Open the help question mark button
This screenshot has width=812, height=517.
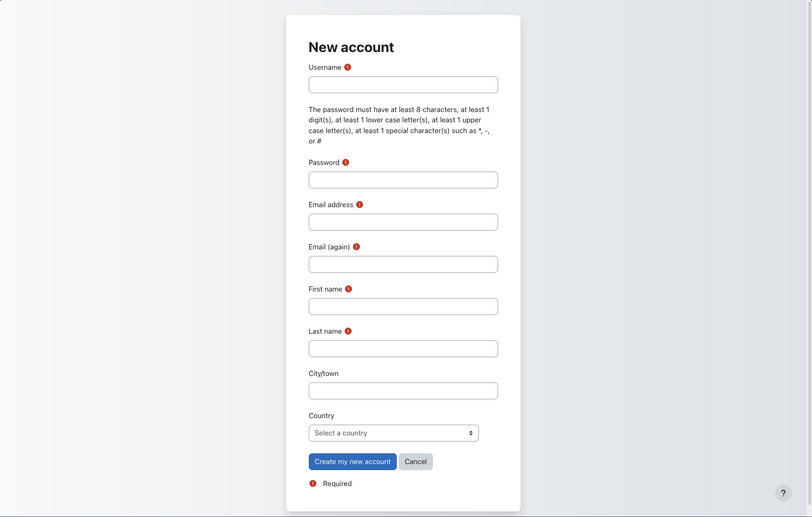click(783, 493)
